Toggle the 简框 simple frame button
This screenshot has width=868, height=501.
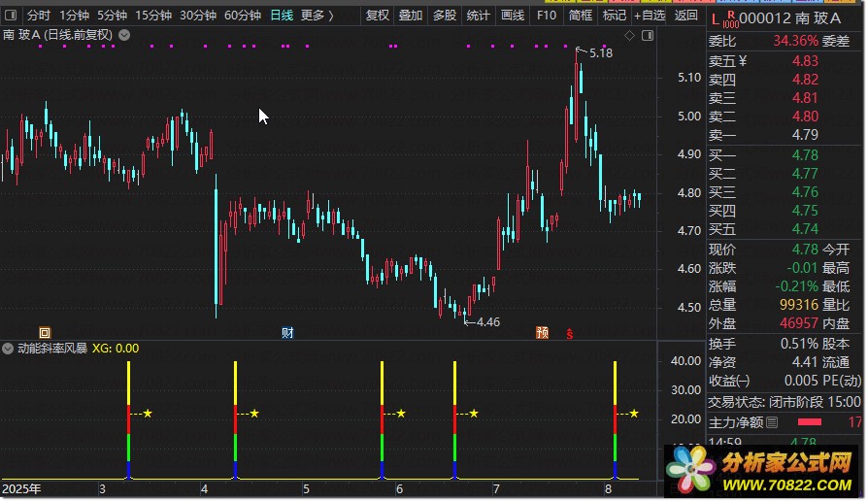coord(581,15)
